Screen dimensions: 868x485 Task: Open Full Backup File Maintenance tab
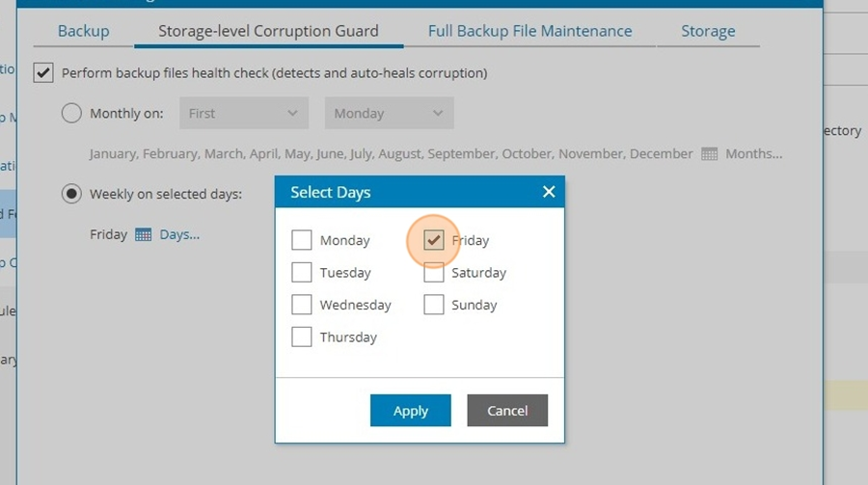(529, 31)
